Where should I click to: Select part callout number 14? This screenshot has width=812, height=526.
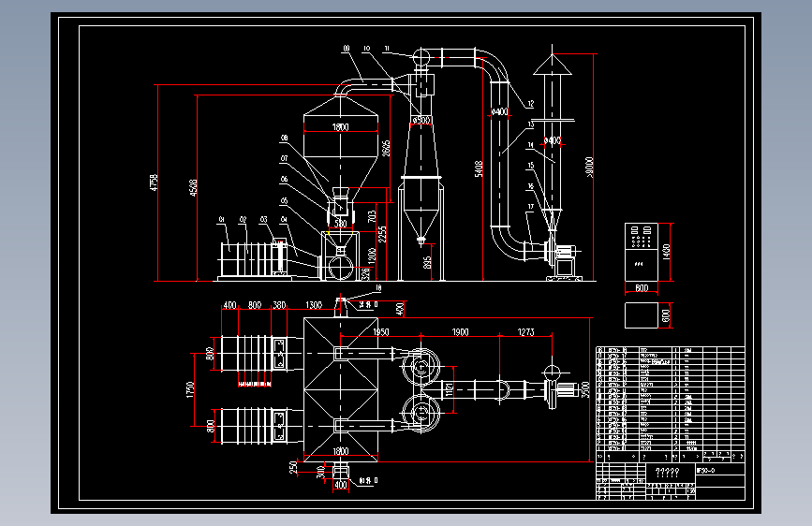point(530,145)
